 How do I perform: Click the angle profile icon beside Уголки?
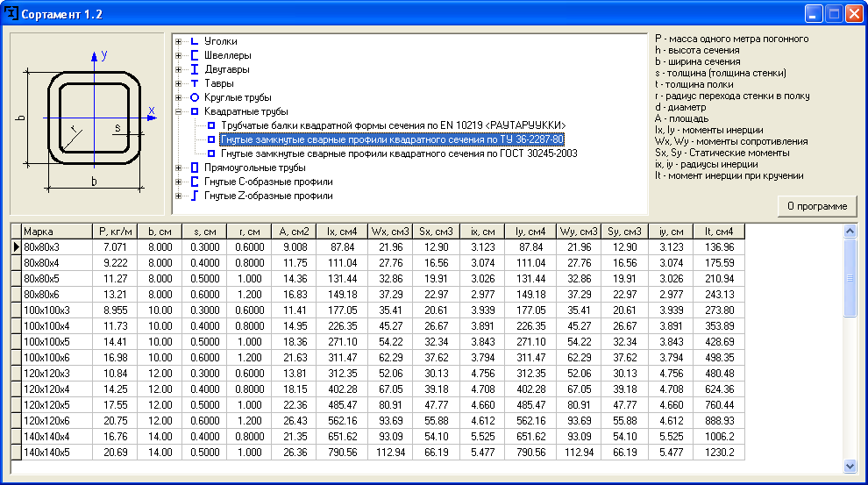coord(195,41)
